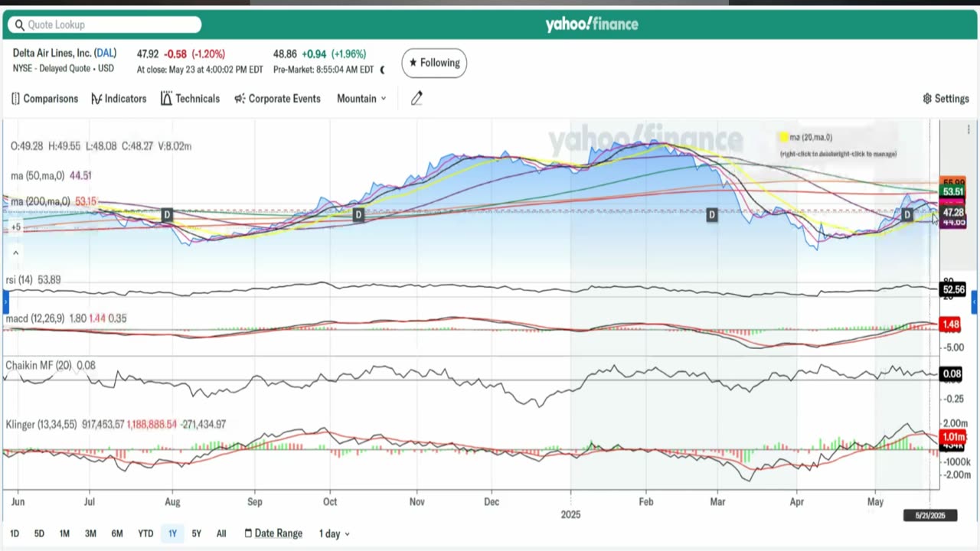Open the Date Range picker
This screenshot has height=551, width=980.
click(x=273, y=533)
